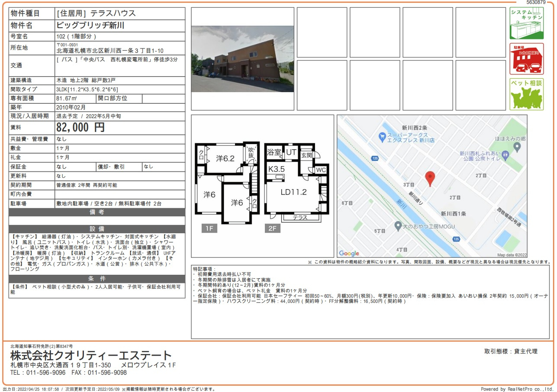557x392 pixels.
Task: Click the 敷金 row value 1ヶ月
Action: 63,148
